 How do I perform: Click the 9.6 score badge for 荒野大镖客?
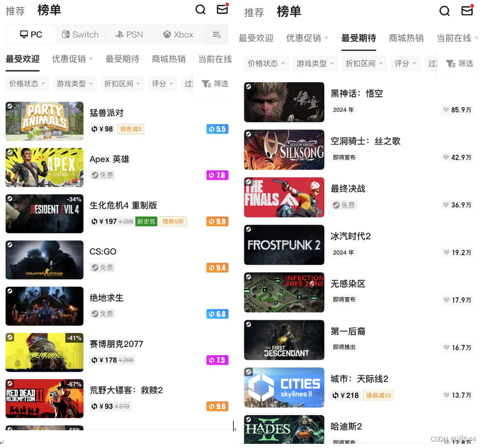tap(217, 406)
